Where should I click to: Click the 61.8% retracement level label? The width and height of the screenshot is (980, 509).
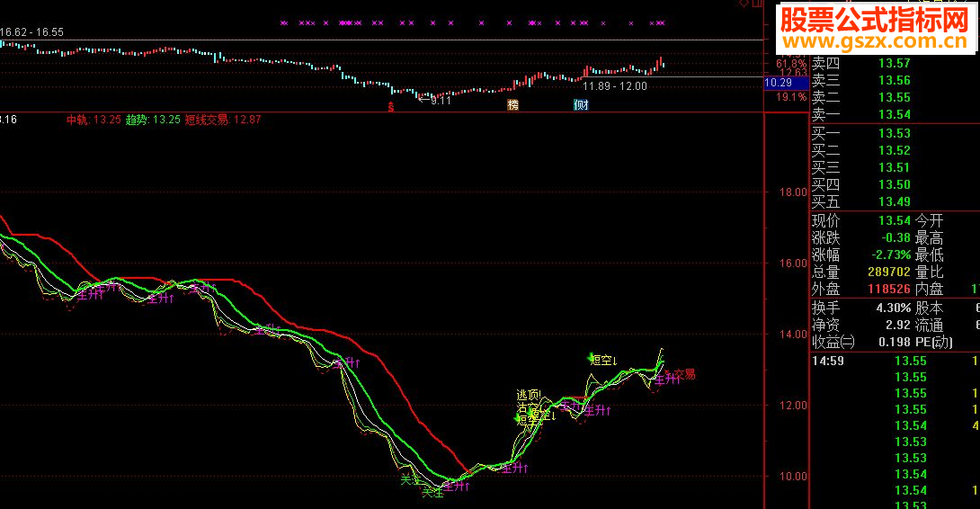point(791,64)
